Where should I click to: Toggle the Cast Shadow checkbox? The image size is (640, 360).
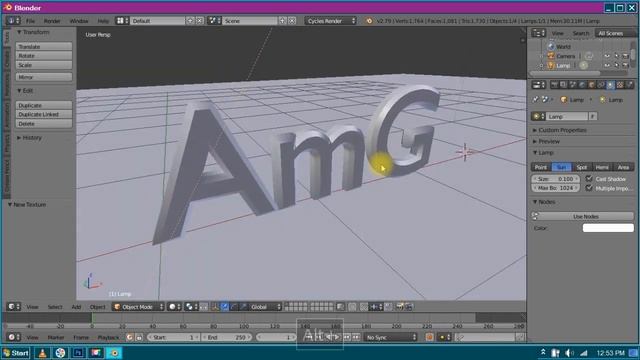click(589, 179)
